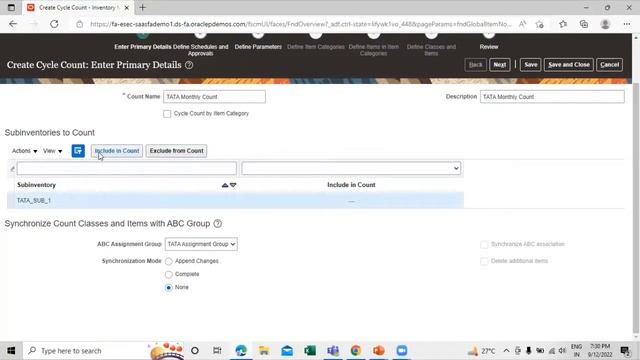Click the read aloud icon in address bar
640x360 pixels.
522,24
